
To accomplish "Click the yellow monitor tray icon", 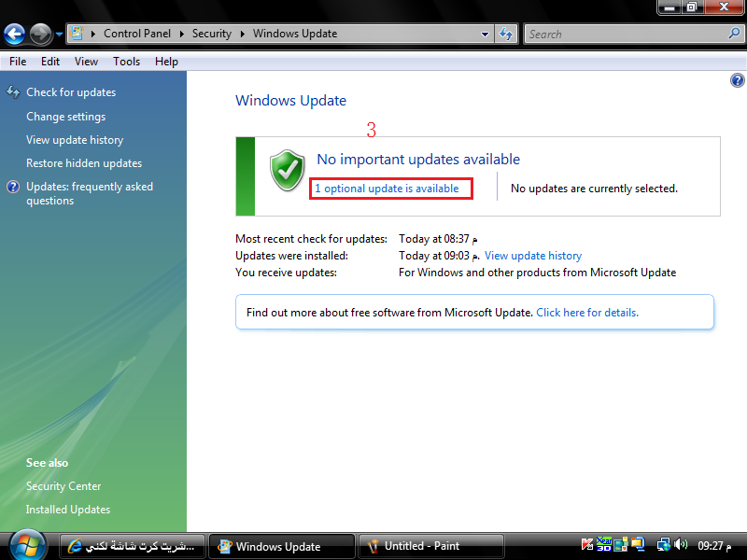I will [638, 544].
